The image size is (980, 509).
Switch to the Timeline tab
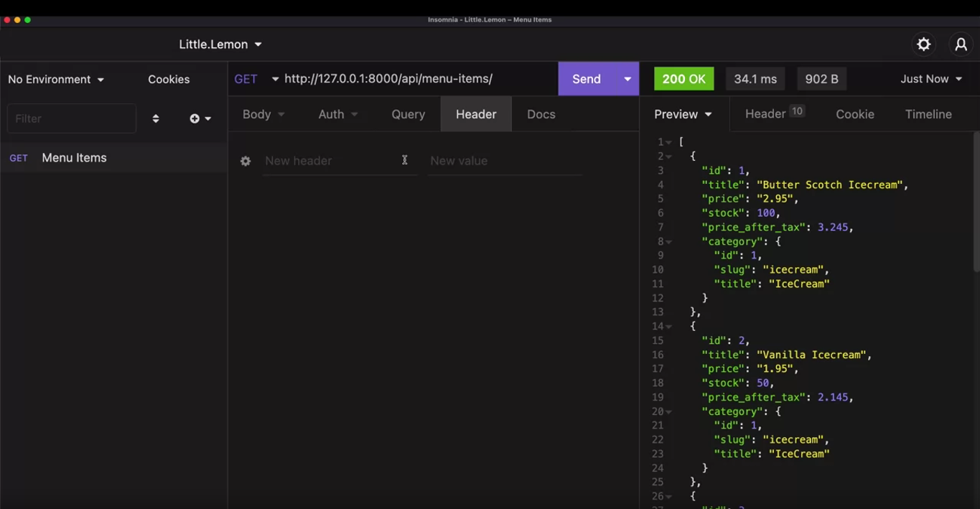928,114
